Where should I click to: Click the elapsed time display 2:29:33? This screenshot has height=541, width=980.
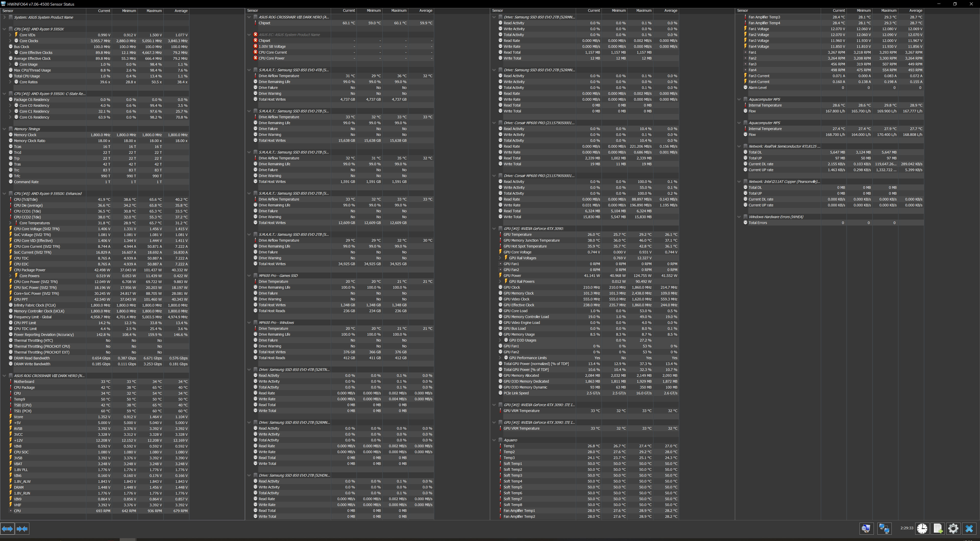[906, 528]
